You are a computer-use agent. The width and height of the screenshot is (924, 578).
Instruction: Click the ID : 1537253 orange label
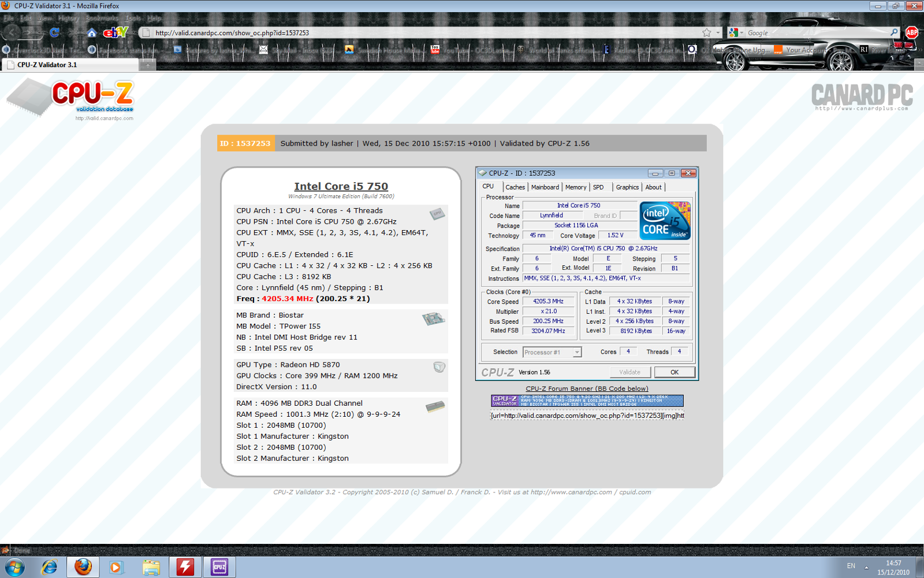pyautogui.click(x=245, y=143)
